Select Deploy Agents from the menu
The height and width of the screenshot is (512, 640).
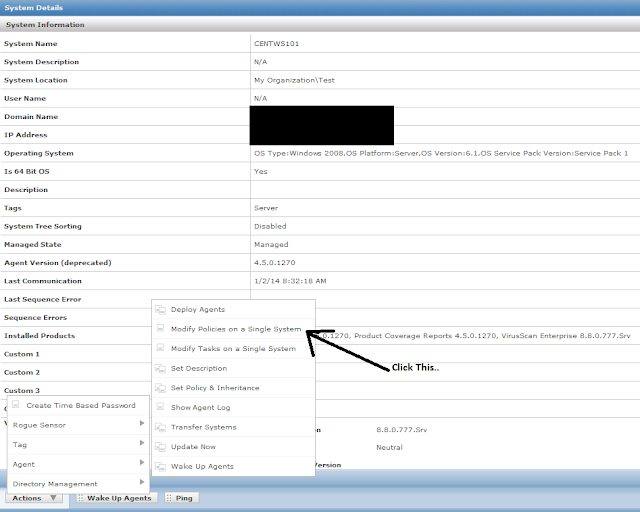(233, 309)
